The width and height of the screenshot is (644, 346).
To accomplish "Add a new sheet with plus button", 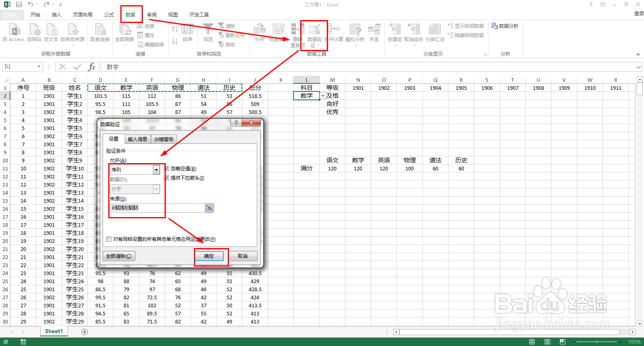I will tap(85, 332).
